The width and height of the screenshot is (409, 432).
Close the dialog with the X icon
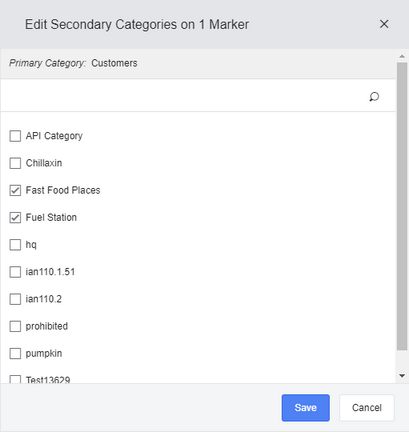pos(384,24)
